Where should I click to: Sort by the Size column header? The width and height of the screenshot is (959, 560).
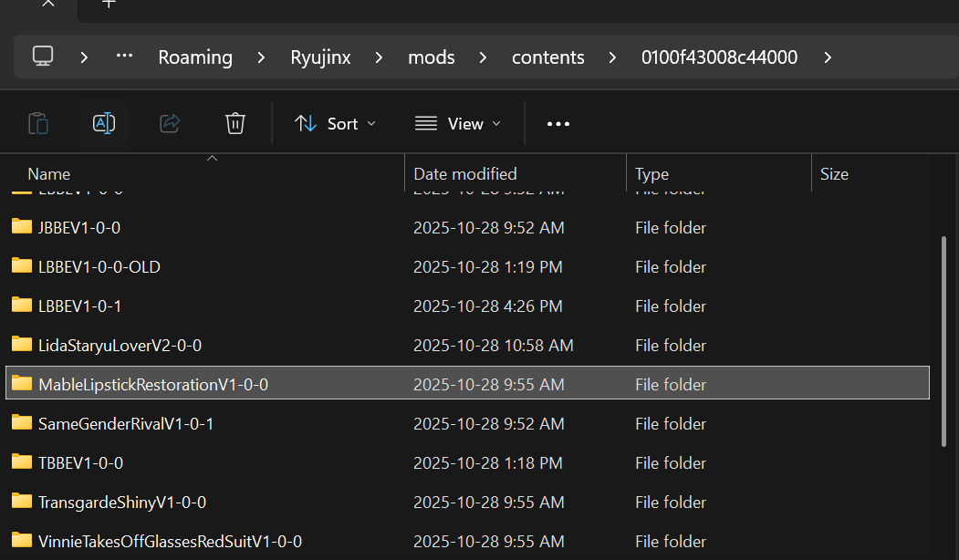(834, 174)
